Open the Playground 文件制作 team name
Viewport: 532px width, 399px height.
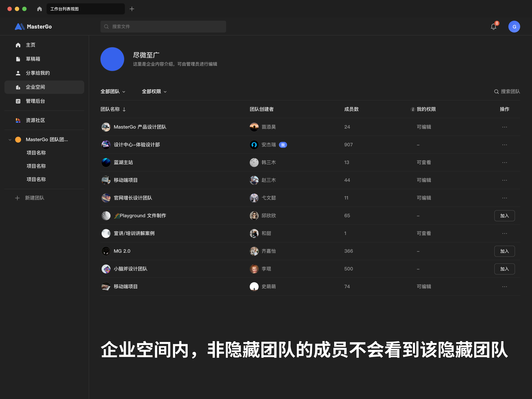pos(140,216)
